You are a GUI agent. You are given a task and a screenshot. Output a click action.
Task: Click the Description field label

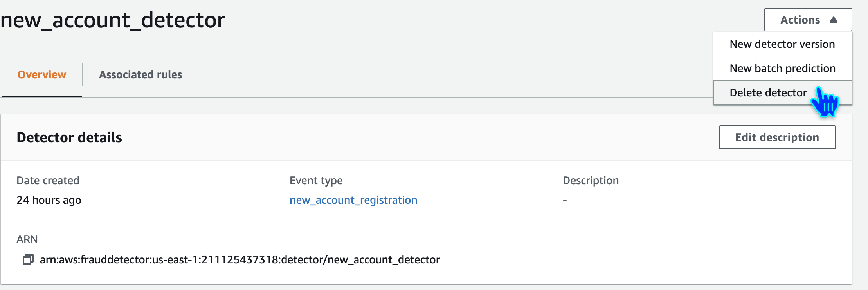tap(591, 181)
